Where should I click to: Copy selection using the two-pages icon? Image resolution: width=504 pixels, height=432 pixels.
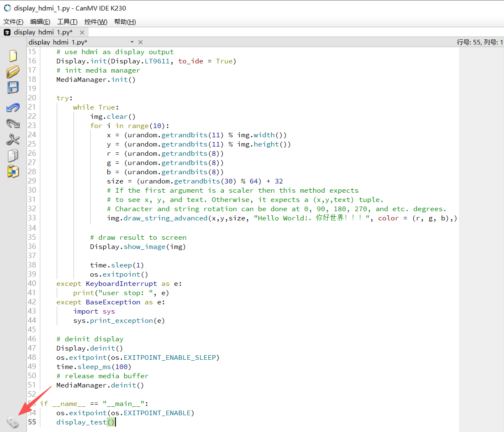[x=13, y=155]
